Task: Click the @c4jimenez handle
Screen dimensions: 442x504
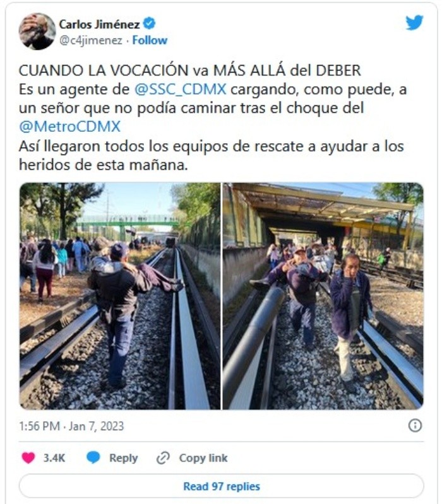Action: 91,40
